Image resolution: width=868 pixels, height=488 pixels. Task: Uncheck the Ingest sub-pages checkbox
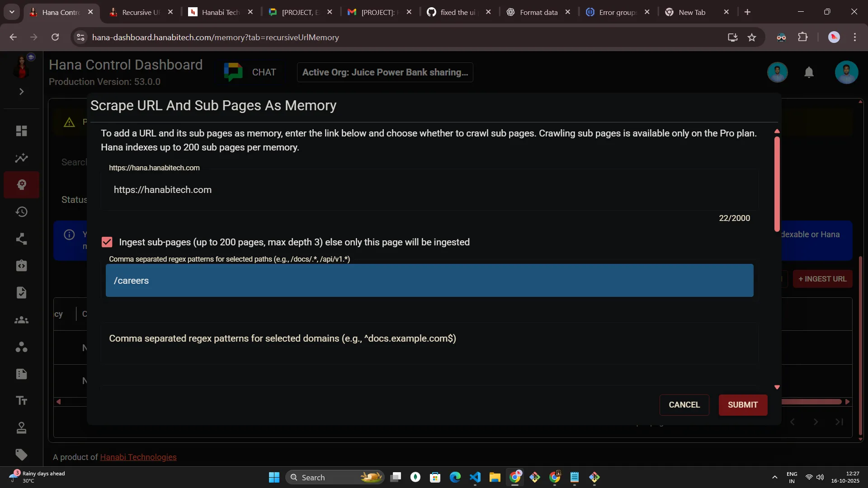[107, 242]
